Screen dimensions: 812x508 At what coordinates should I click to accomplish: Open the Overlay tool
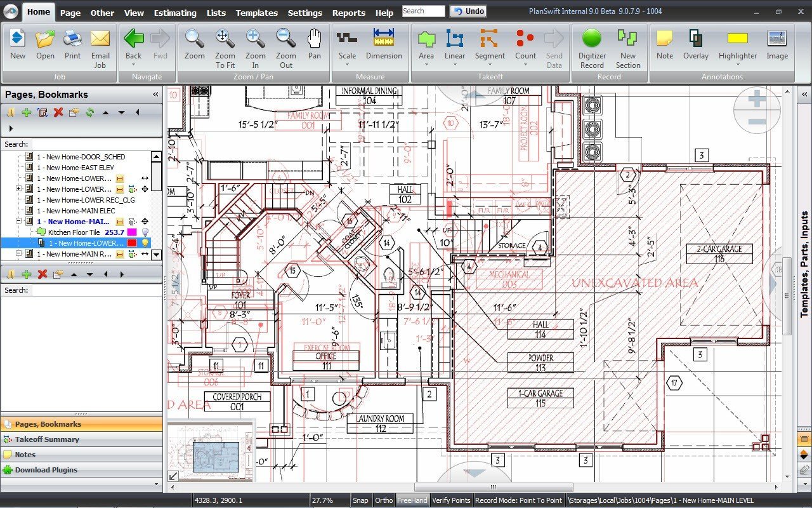point(695,44)
